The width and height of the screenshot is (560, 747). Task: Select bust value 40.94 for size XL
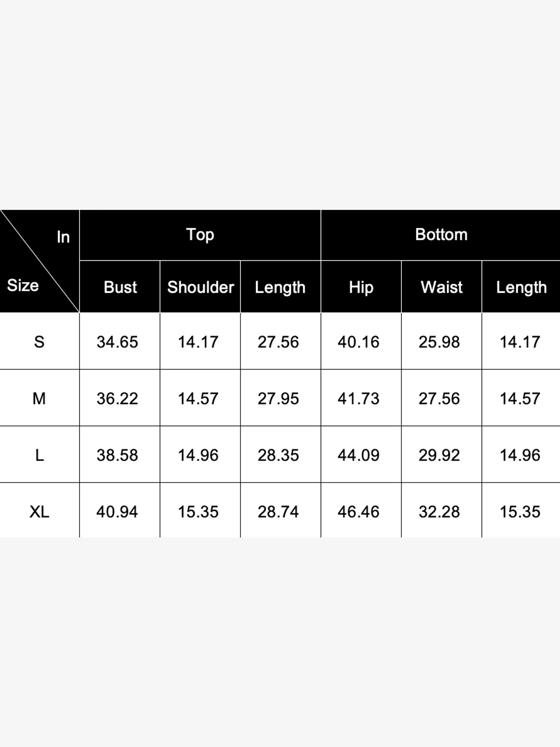point(117,512)
